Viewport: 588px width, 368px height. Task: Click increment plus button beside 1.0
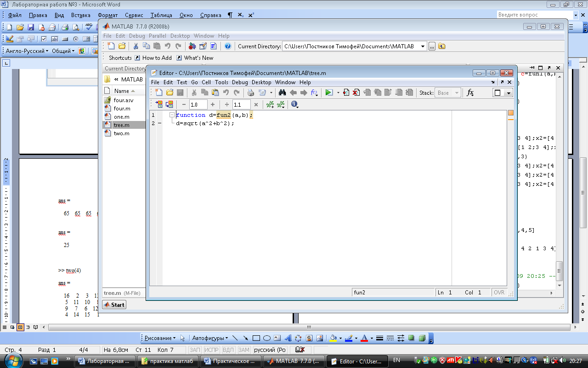(x=212, y=104)
